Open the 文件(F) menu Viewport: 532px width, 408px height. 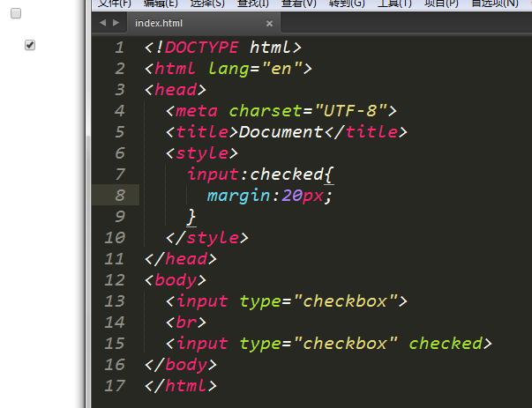point(115,4)
